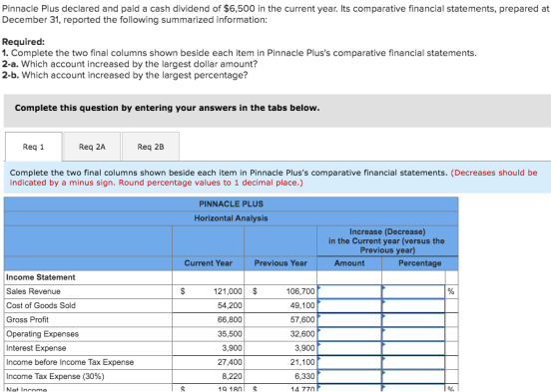
Task: Click the previous year value 57,600
Action: [x=302, y=320]
